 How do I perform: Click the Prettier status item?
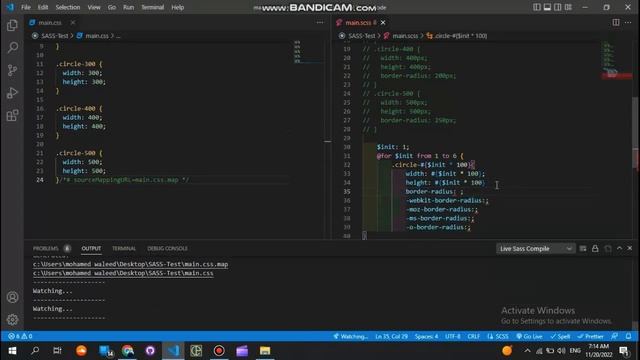click(591, 336)
